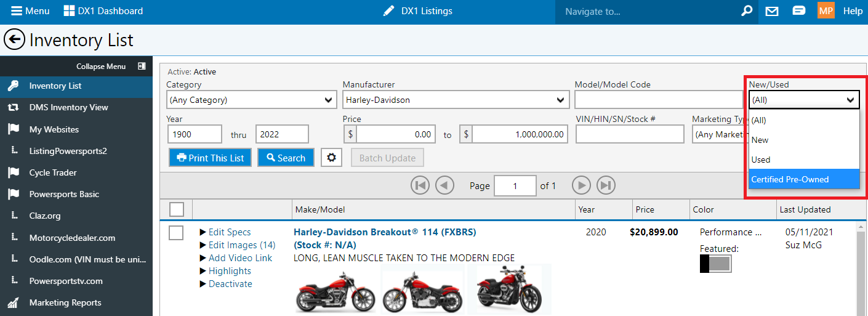The image size is (868, 316).
Task: Go to first page of results
Action: [x=420, y=185]
